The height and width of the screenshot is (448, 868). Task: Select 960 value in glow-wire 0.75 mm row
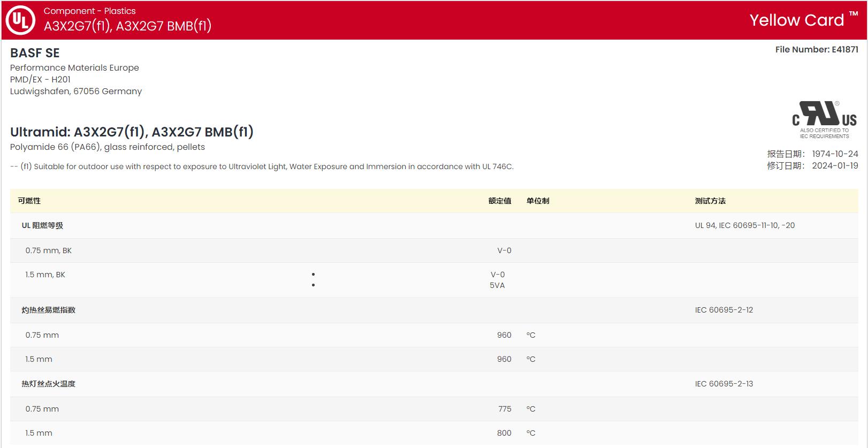pyautogui.click(x=504, y=335)
